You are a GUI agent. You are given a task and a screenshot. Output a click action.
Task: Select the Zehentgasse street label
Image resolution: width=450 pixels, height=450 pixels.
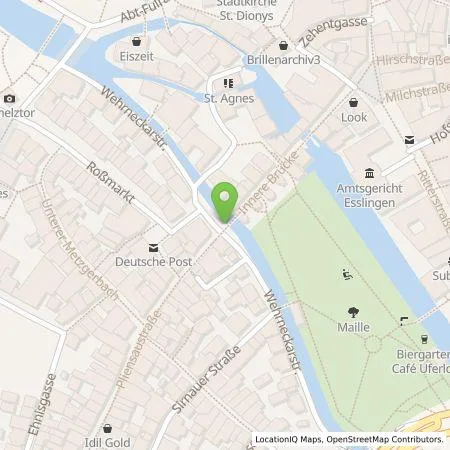click(x=333, y=31)
